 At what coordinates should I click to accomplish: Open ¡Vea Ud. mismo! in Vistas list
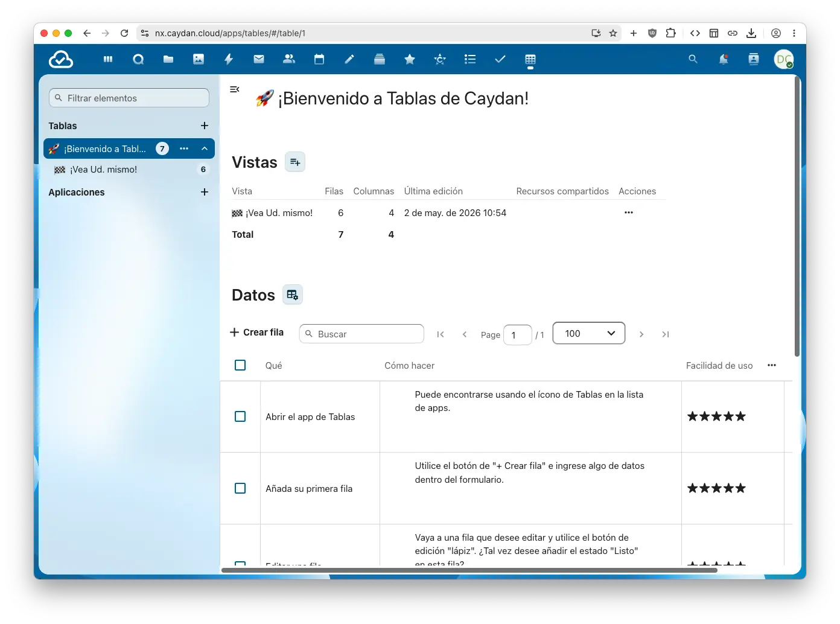[x=273, y=213]
